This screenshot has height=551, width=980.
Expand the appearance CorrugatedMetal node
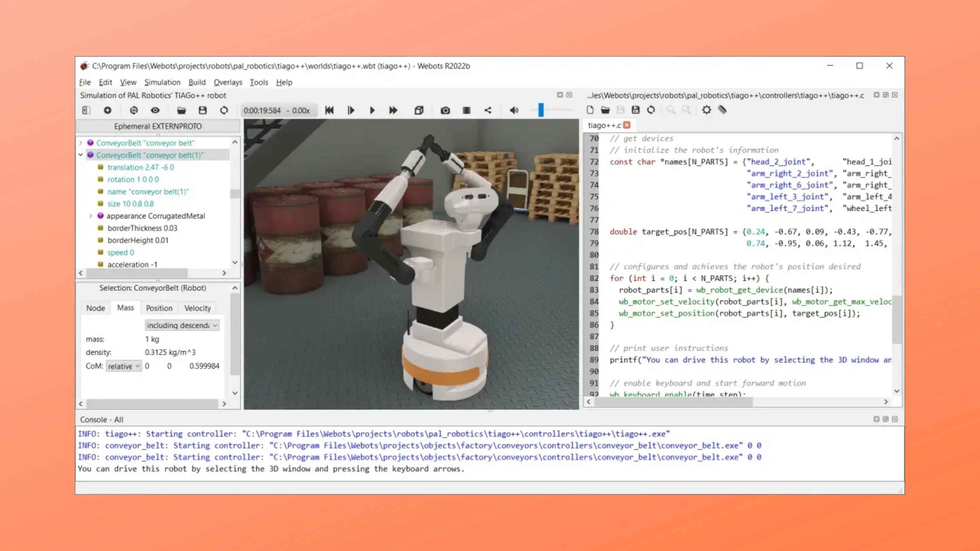(91, 216)
